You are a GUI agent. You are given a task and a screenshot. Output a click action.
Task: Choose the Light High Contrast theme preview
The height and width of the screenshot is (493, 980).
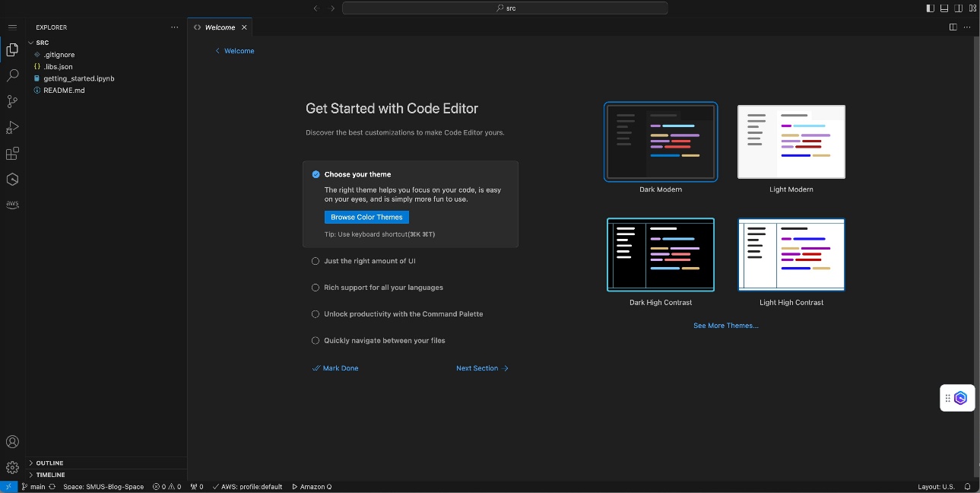click(x=791, y=255)
